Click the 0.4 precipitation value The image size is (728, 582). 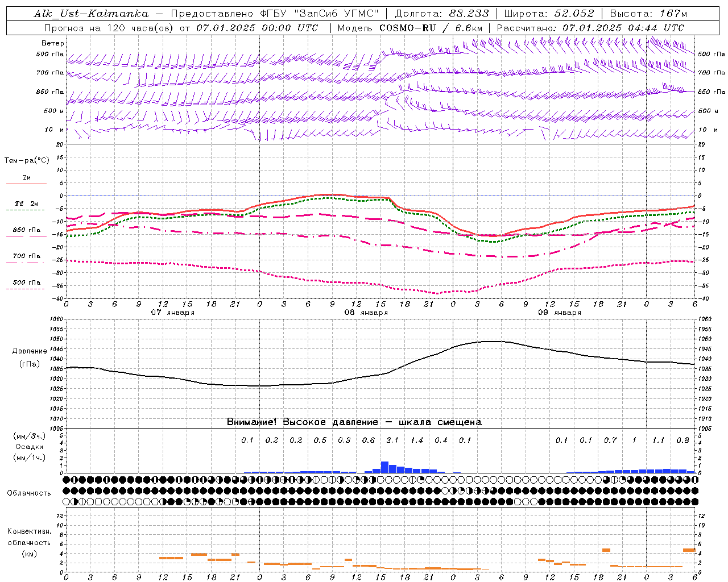[x=441, y=440]
